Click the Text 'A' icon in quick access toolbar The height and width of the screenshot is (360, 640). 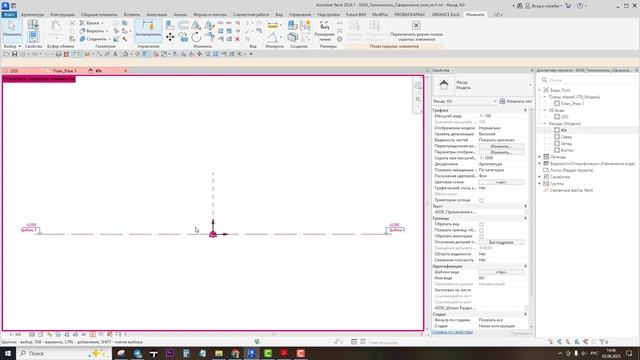115,54
